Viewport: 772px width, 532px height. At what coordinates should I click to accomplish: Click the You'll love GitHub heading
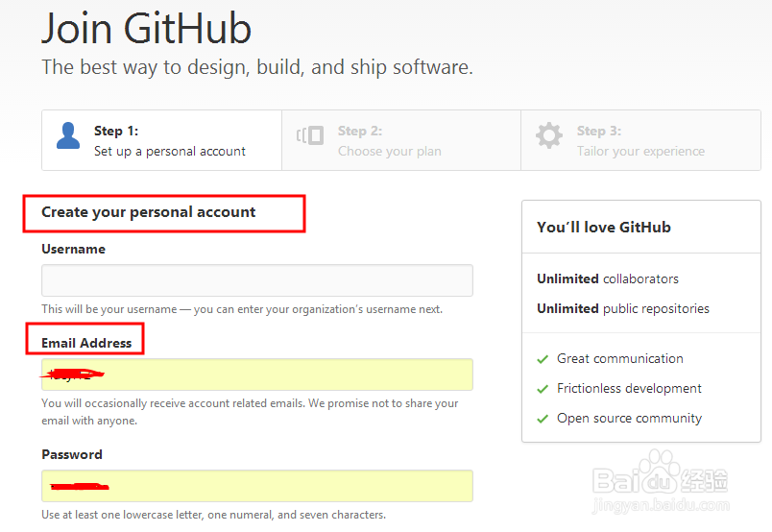click(x=604, y=228)
